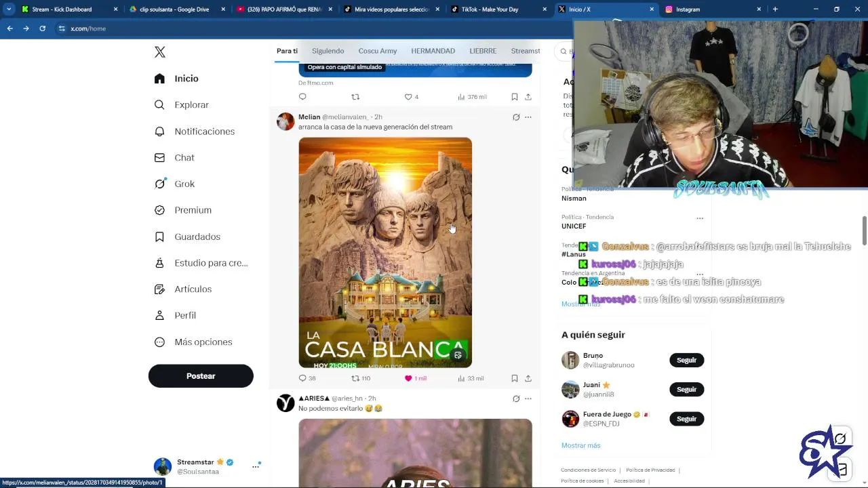Open the tab search dropdown arrow

tap(9, 9)
